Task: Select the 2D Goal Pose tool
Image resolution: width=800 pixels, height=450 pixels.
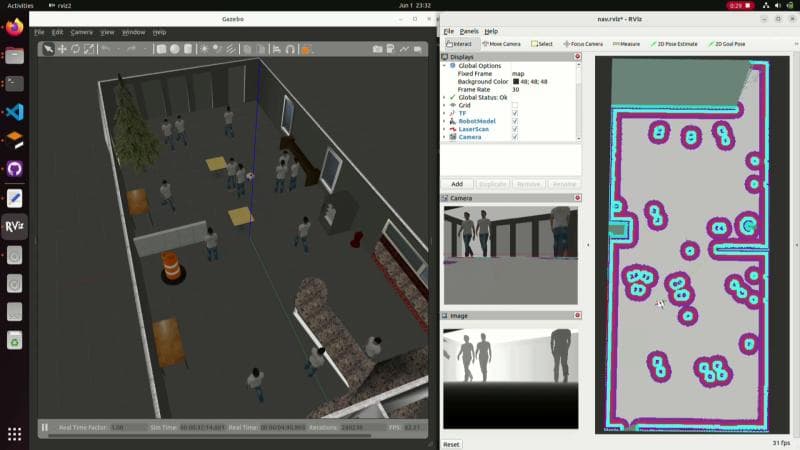Action: 727,44
